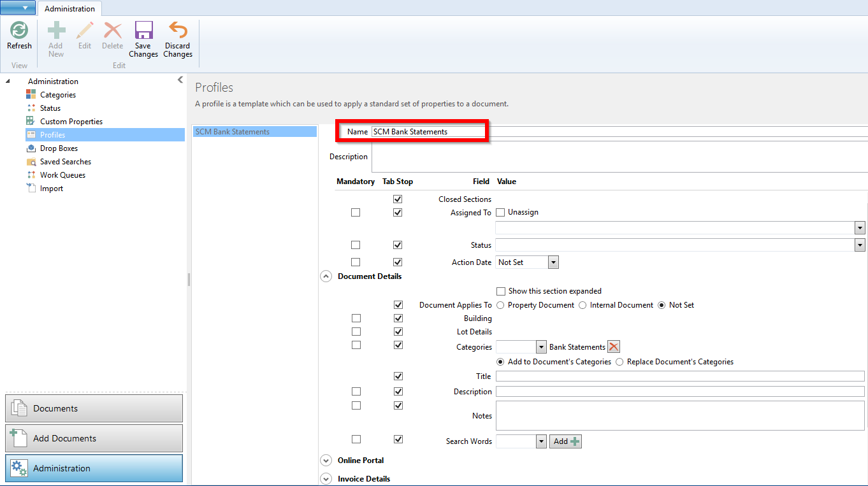Viewport: 868px width, 486px height.
Task: Toggle Tab Stop checkbox for Lot Details
Action: pyautogui.click(x=398, y=332)
